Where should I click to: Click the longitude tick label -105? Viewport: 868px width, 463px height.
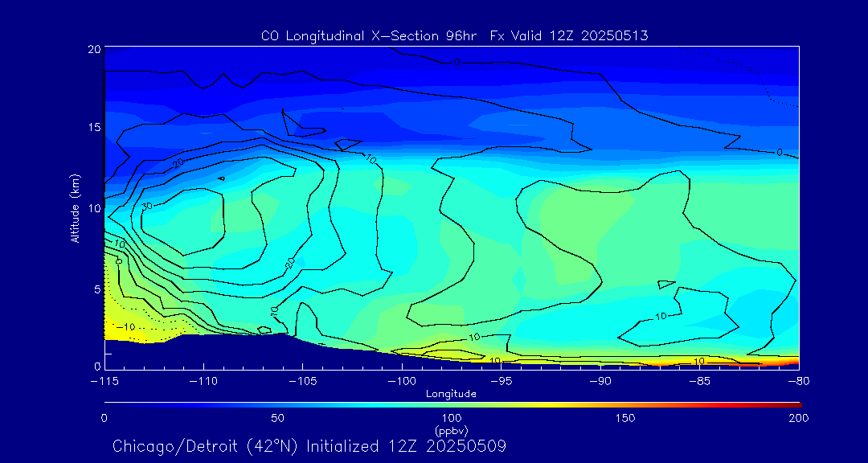point(302,382)
